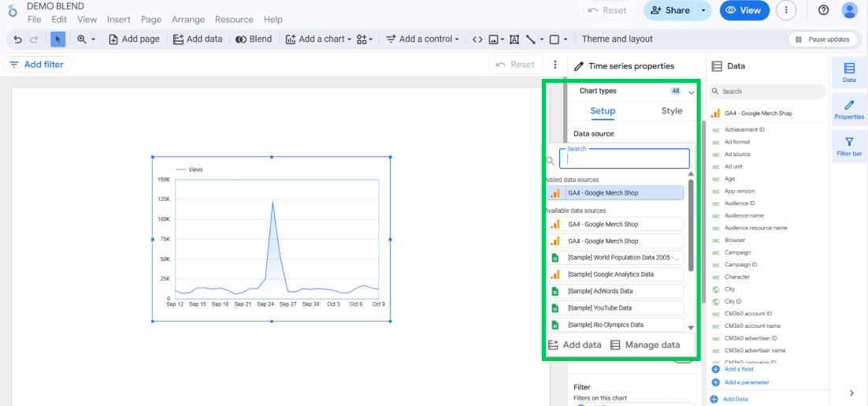Click the three-dot more options beside Share
Screen dimensions: 868x406
tap(785, 10)
